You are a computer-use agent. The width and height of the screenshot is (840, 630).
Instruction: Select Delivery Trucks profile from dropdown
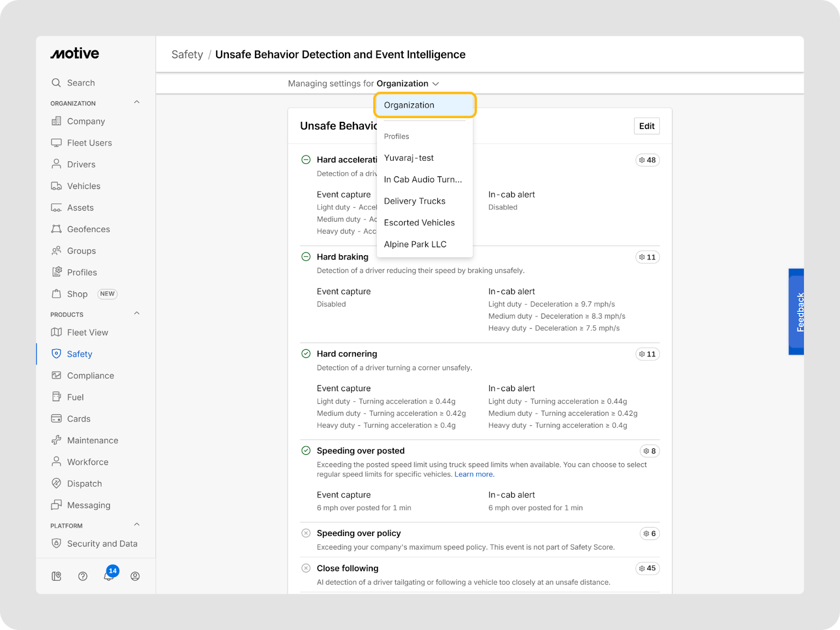coord(415,201)
